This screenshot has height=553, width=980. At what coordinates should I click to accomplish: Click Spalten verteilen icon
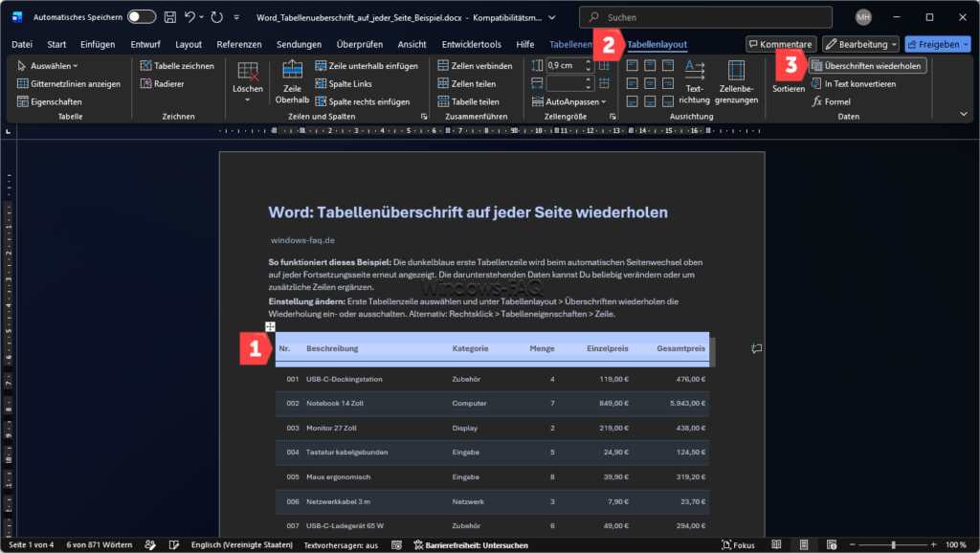[605, 83]
